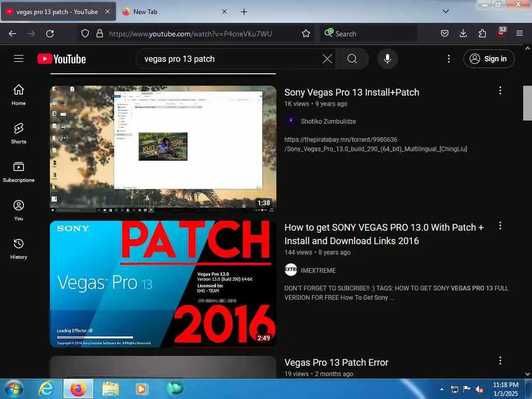532x399 pixels.
Task: Show hidden system tray icons
Action: point(442,389)
